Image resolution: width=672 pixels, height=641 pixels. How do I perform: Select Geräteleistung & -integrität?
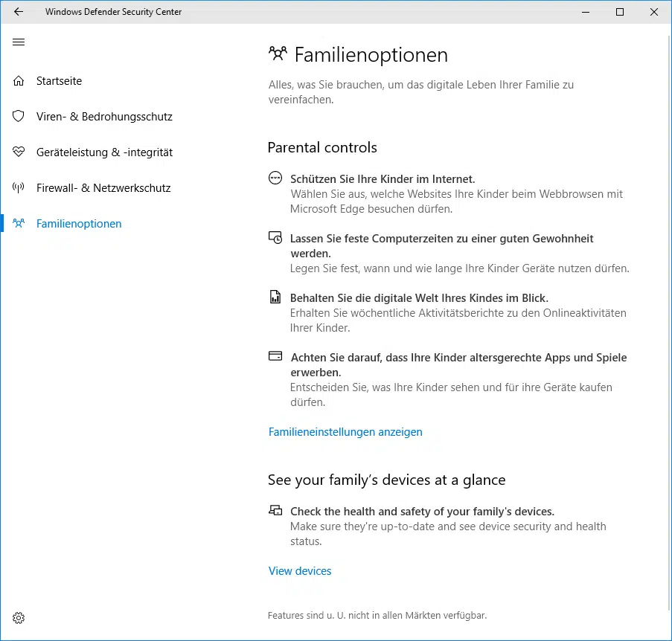[104, 152]
